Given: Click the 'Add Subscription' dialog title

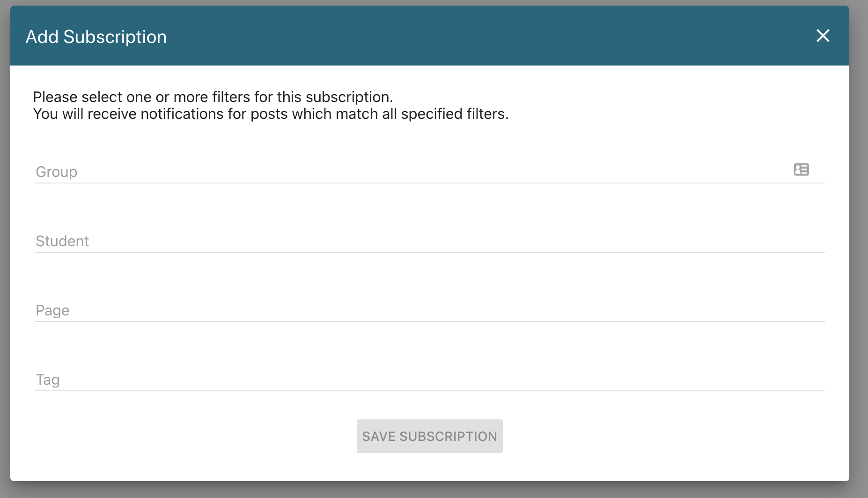Looking at the screenshot, I should pyautogui.click(x=96, y=37).
